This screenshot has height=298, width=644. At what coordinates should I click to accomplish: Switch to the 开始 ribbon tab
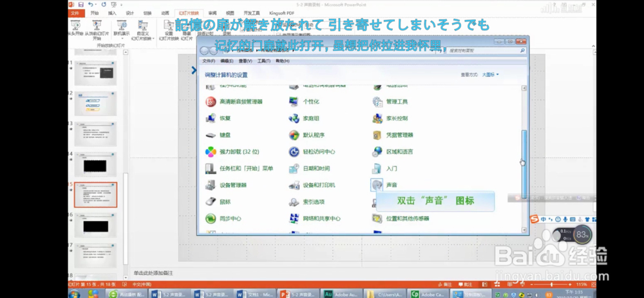[95, 13]
